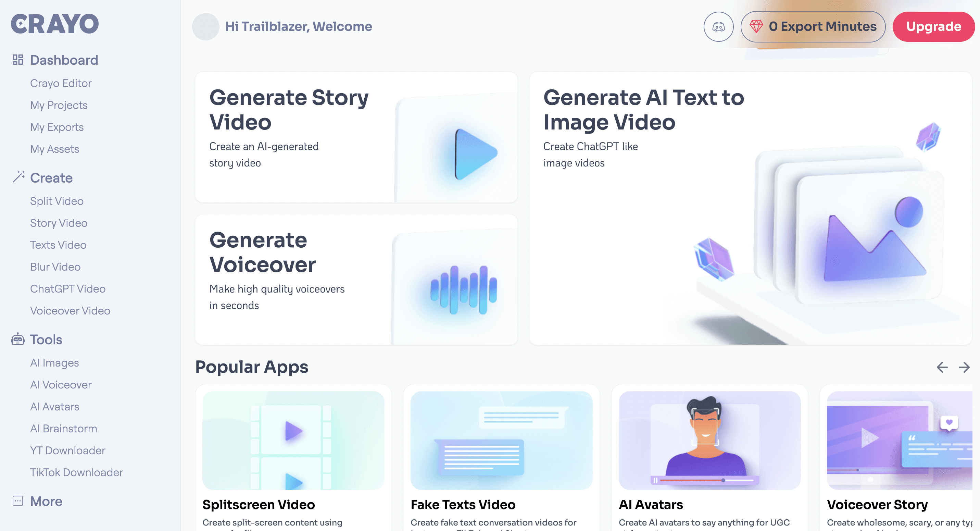Scroll the Popular Apps carousel left
980x531 pixels.
(x=941, y=367)
